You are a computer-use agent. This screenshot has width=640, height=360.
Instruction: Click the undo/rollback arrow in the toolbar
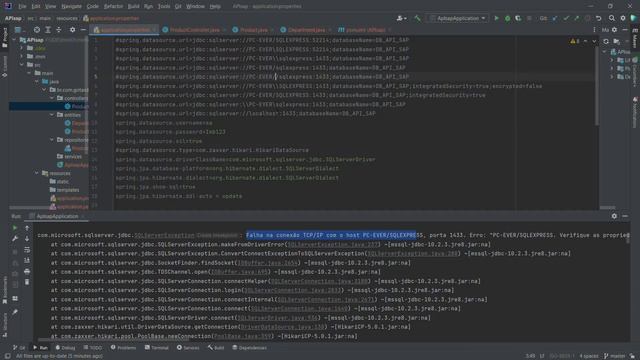(x=598, y=18)
